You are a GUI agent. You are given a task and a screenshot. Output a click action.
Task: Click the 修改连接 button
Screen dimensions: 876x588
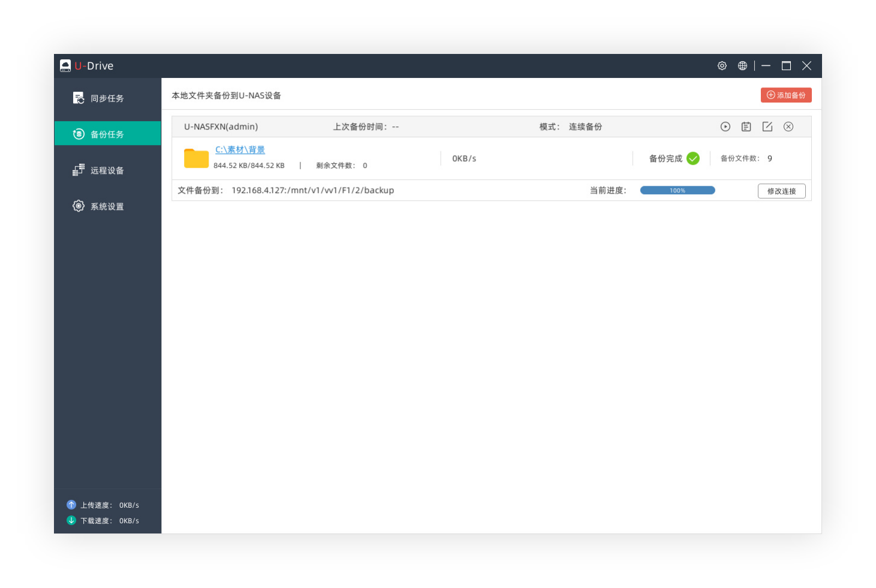tap(782, 191)
